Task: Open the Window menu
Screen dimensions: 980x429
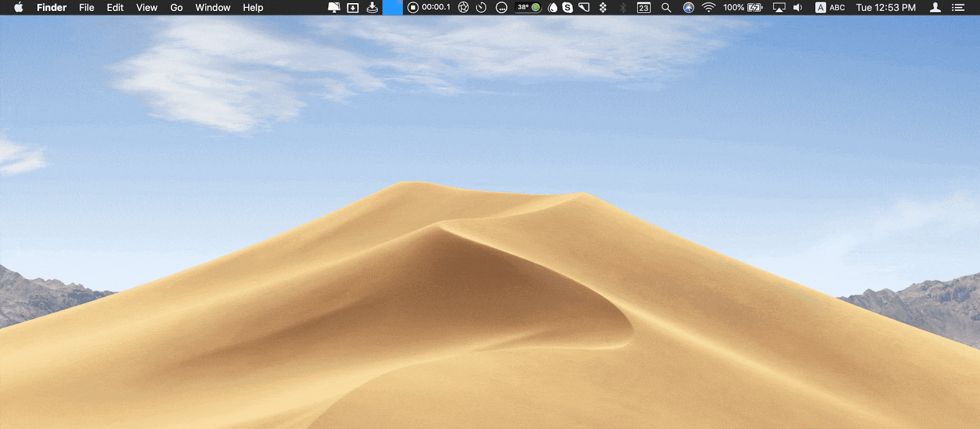Action: point(213,7)
